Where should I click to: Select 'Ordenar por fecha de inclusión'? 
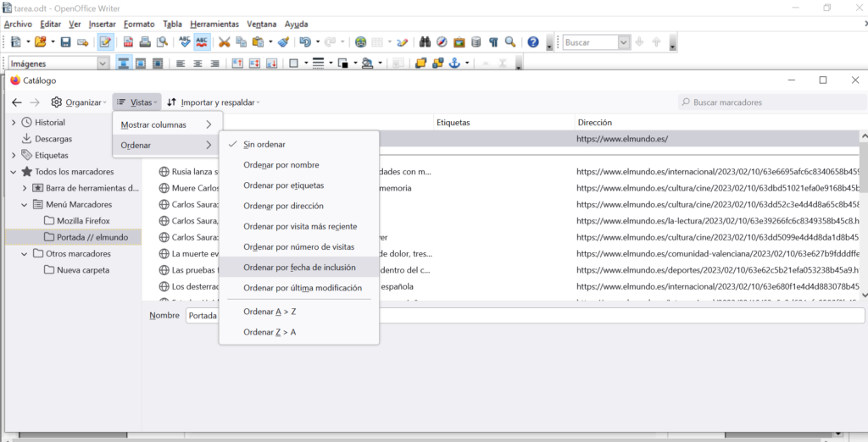pyautogui.click(x=299, y=267)
